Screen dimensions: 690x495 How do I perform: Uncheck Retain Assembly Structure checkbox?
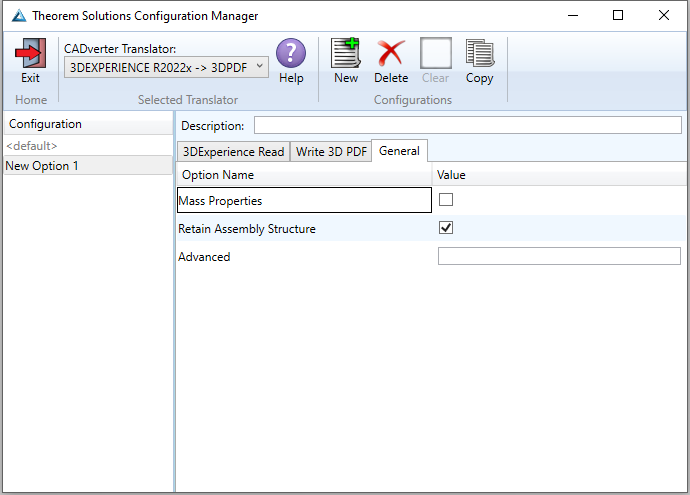point(446,228)
